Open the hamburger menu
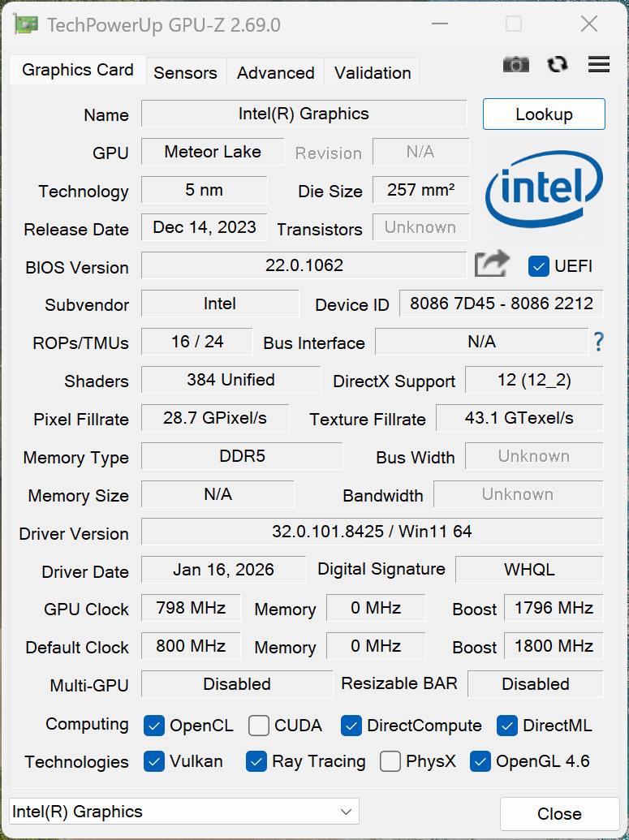 click(x=599, y=65)
